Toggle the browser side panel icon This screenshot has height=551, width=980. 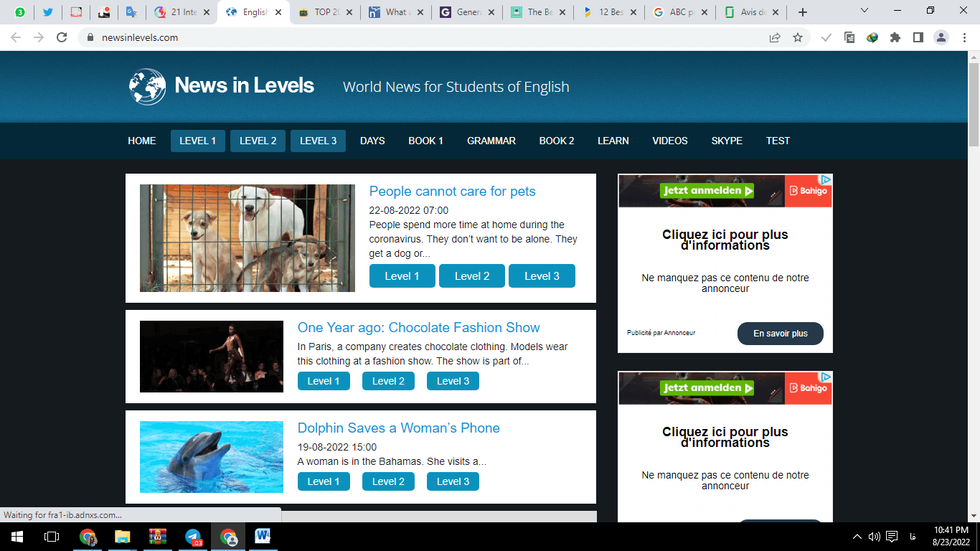(x=918, y=37)
